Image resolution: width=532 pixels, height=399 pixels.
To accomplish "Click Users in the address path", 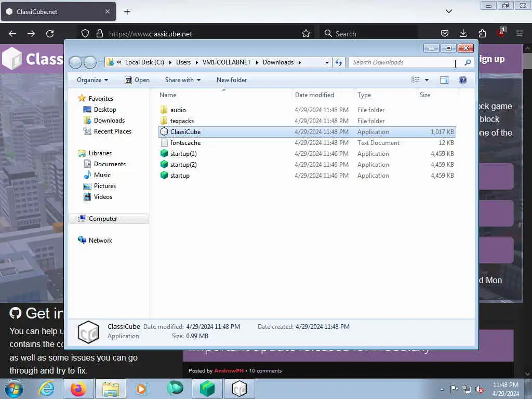I will pyautogui.click(x=183, y=62).
